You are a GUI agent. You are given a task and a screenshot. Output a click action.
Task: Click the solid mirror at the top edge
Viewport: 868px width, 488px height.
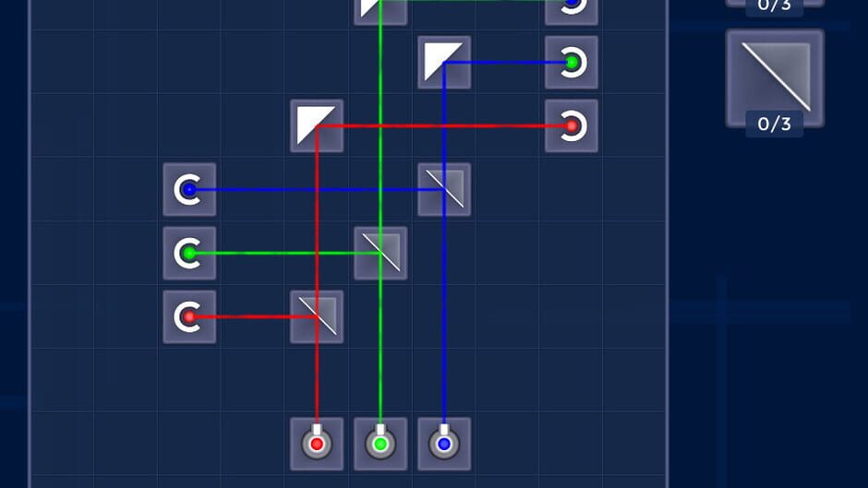(380, 12)
